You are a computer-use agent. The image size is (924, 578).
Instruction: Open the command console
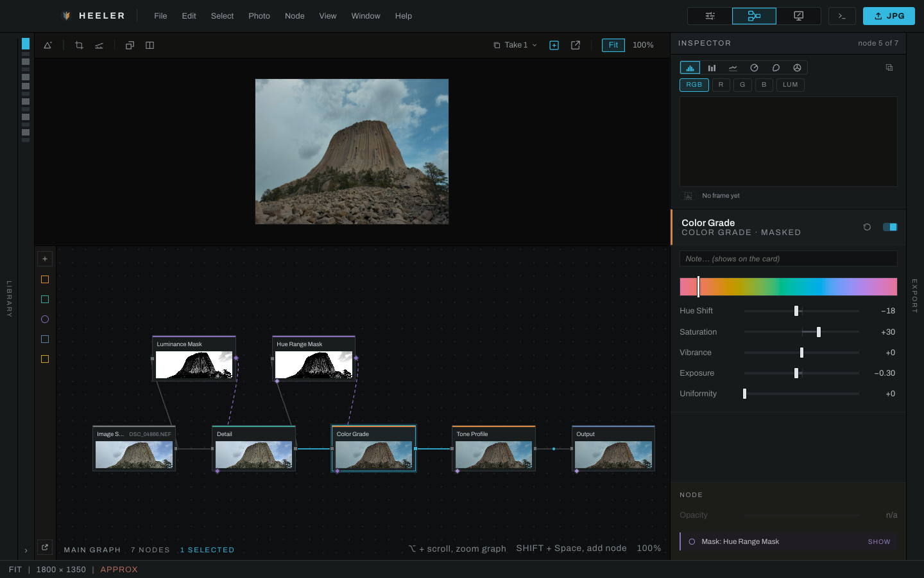(x=842, y=16)
